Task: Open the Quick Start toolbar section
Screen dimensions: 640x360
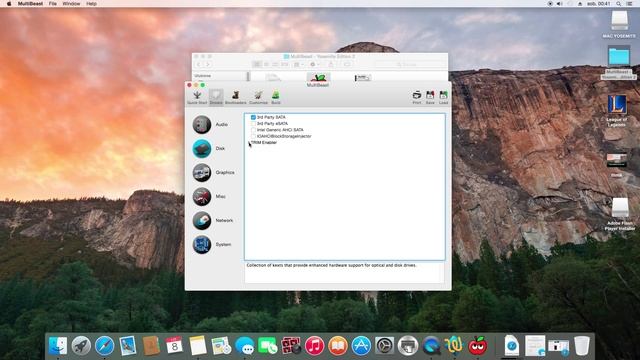Action: 197,97
